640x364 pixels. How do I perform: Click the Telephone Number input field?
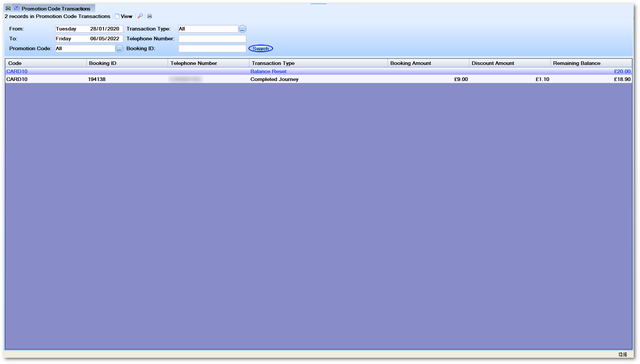pyautogui.click(x=212, y=39)
